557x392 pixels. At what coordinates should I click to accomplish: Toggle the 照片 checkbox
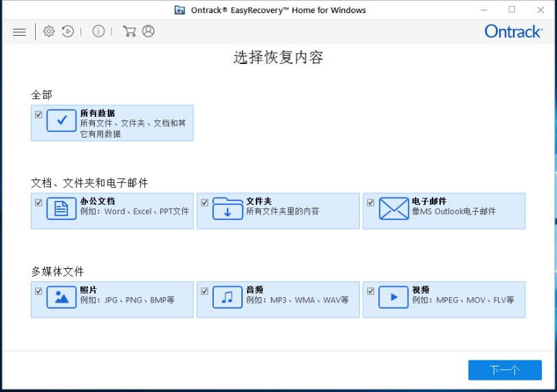tap(39, 291)
